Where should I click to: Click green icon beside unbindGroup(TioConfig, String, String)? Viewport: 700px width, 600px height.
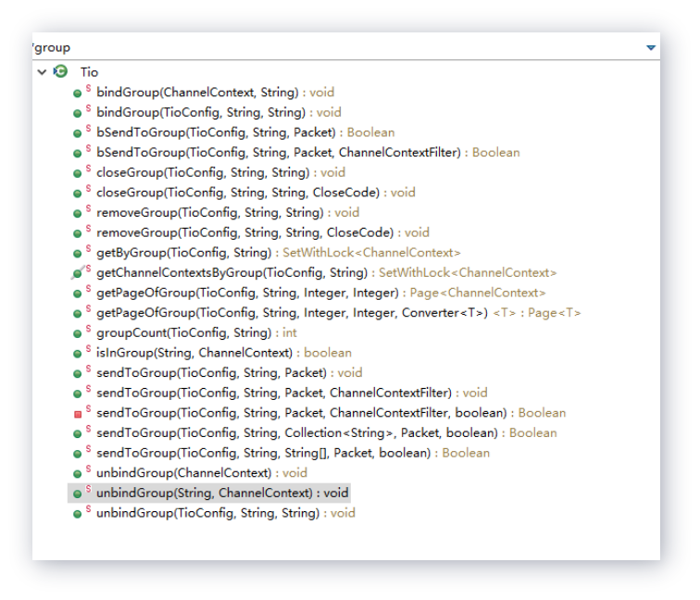coord(77,514)
